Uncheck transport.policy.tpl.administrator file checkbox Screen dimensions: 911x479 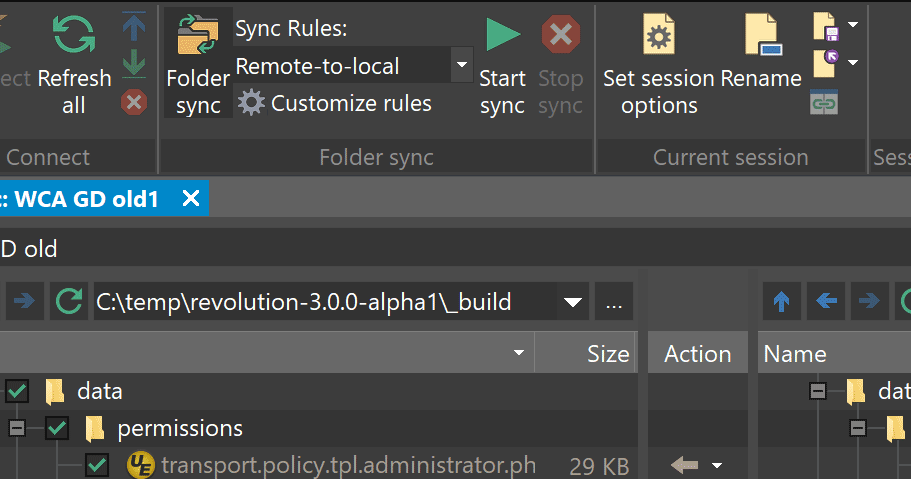97,465
